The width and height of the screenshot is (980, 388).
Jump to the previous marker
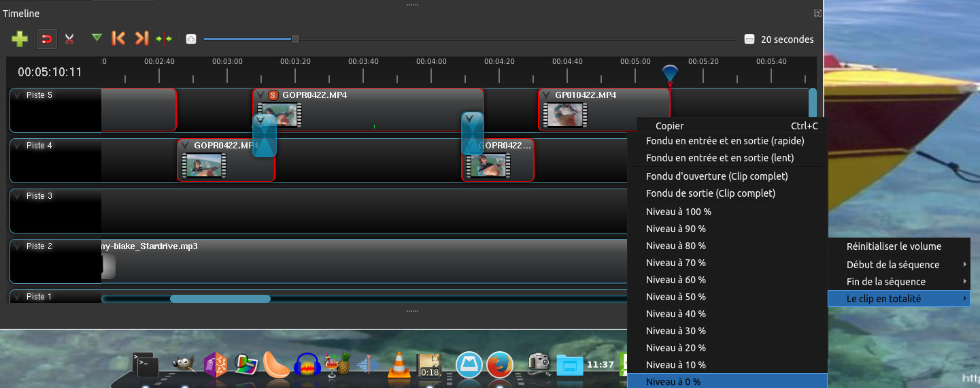pos(118,39)
